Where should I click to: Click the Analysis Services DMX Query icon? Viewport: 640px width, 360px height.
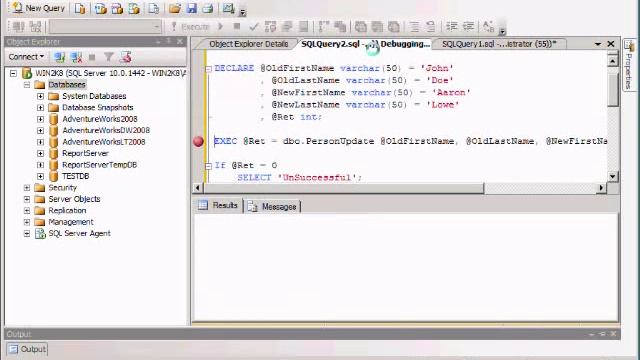tap(117, 8)
